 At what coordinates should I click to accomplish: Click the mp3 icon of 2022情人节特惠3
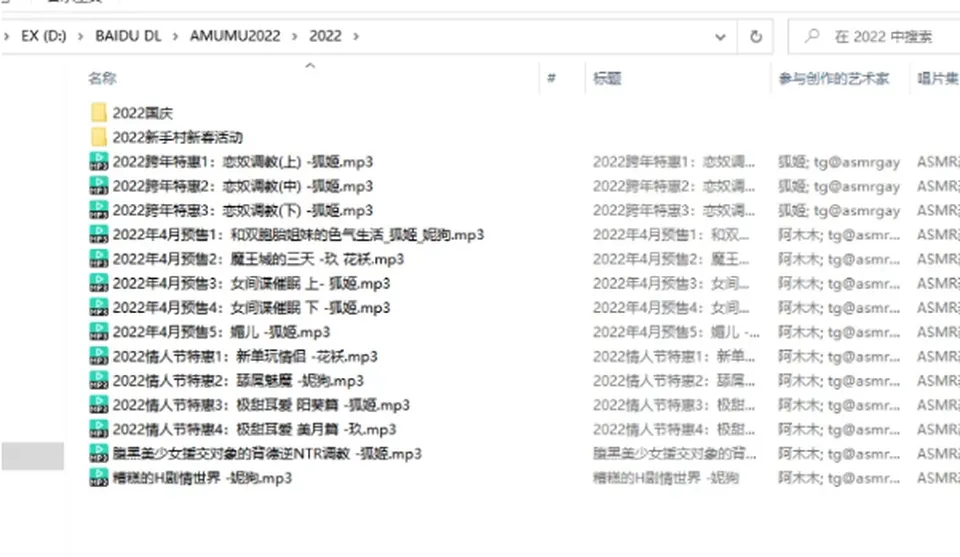pyautogui.click(x=99, y=405)
